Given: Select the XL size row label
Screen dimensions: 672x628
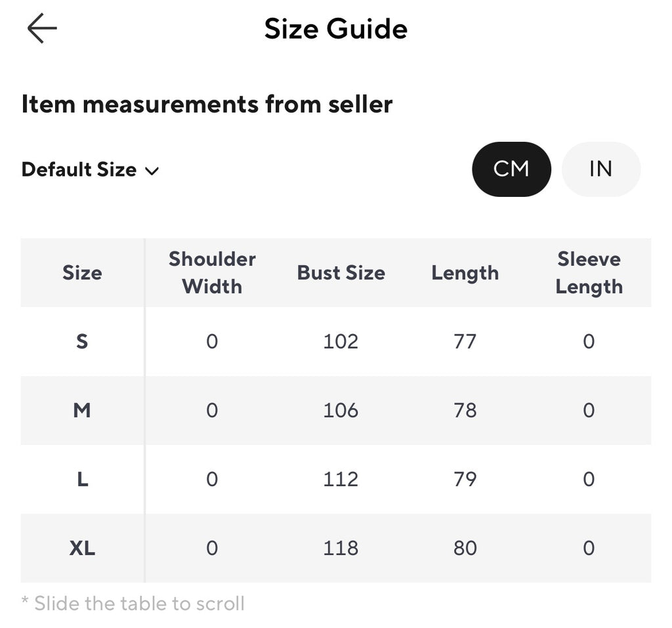Looking at the screenshot, I should click(82, 548).
